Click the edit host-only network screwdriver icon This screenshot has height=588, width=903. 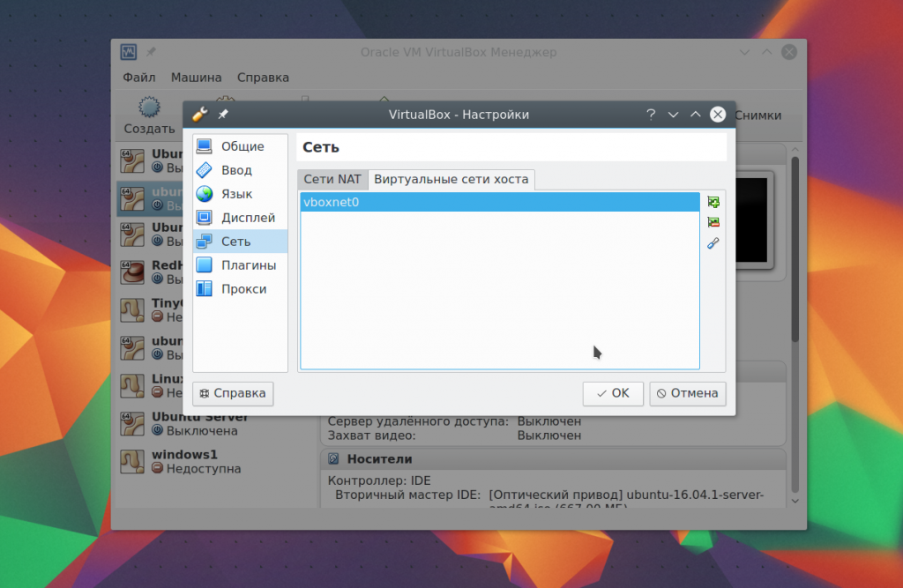(x=713, y=243)
